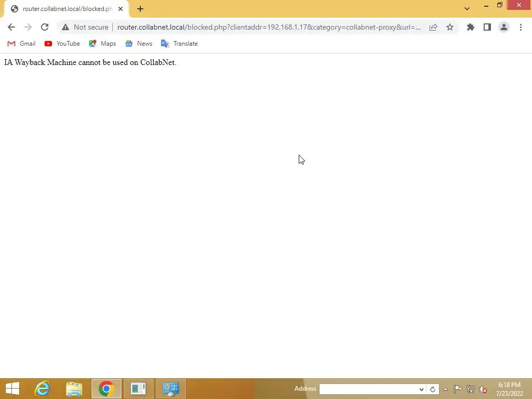The width and height of the screenshot is (532, 399).
Task: Open the News bookmark
Action: [x=139, y=44]
